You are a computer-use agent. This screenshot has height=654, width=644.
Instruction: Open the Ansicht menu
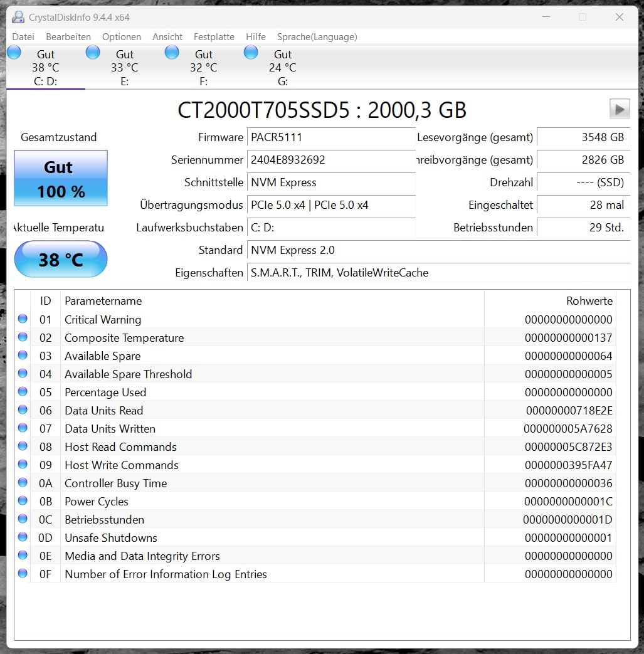[x=167, y=37]
